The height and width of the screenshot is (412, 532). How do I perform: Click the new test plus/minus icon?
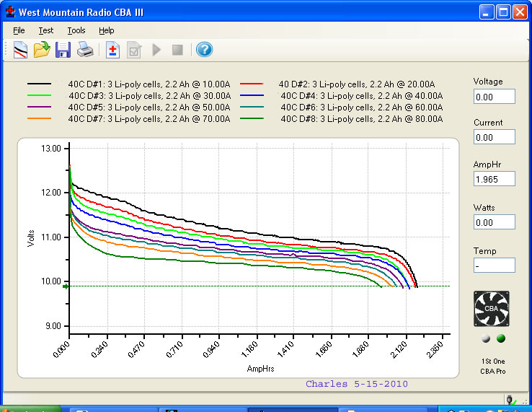[x=112, y=50]
